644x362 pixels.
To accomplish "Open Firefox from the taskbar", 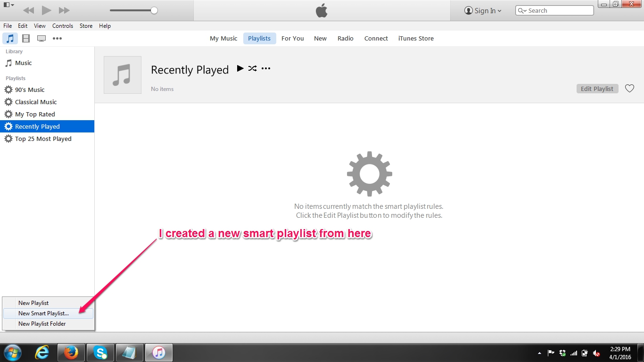I will click(x=71, y=353).
